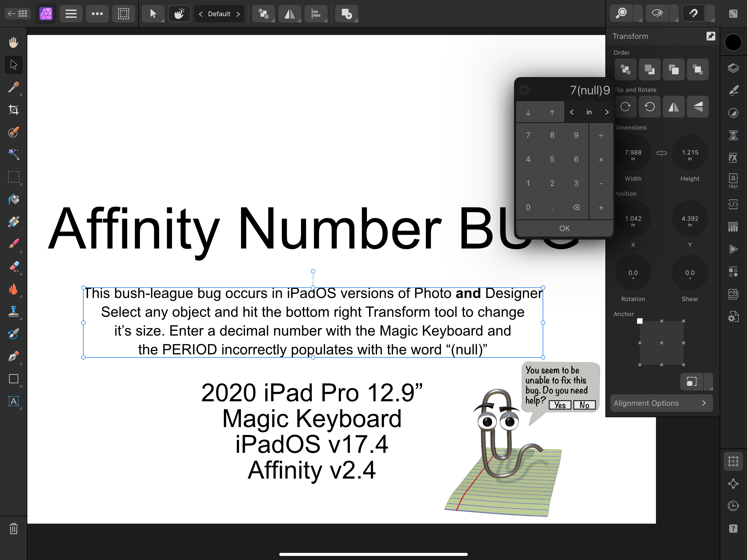Open the Help question mark
This screenshot has width=747, height=560.
click(x=733, y=529)
